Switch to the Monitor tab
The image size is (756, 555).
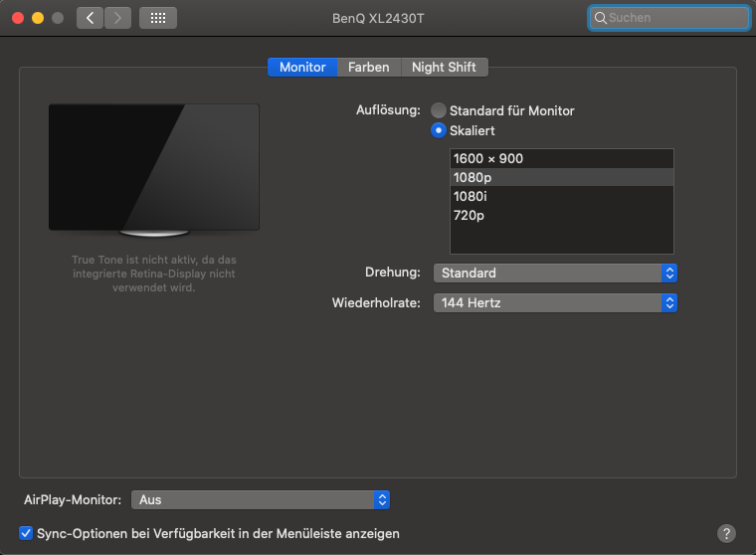[302, 67]
